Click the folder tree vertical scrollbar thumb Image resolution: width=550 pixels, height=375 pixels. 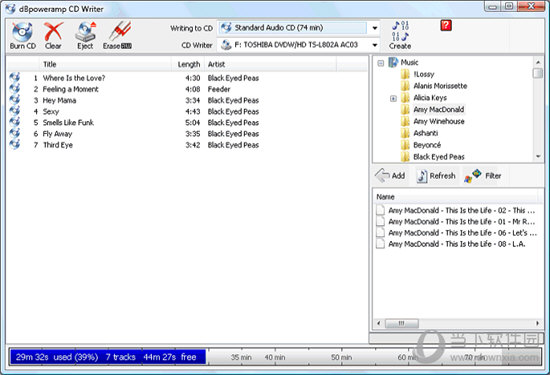[x=537, y=73]
